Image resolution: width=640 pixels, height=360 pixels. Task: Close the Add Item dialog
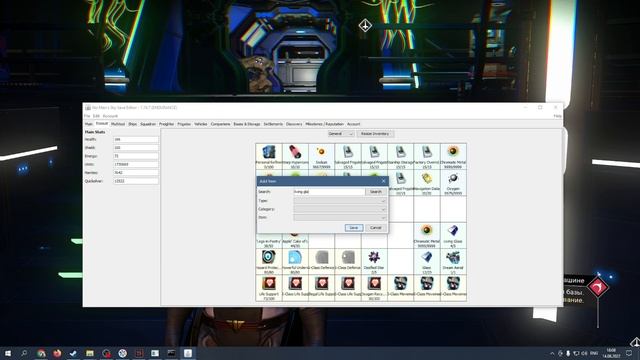point(383,181)
